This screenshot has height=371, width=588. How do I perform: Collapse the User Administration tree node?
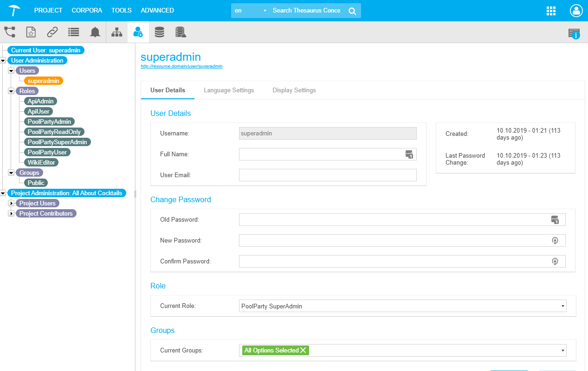pyautogui.click(x=3, y=61)
